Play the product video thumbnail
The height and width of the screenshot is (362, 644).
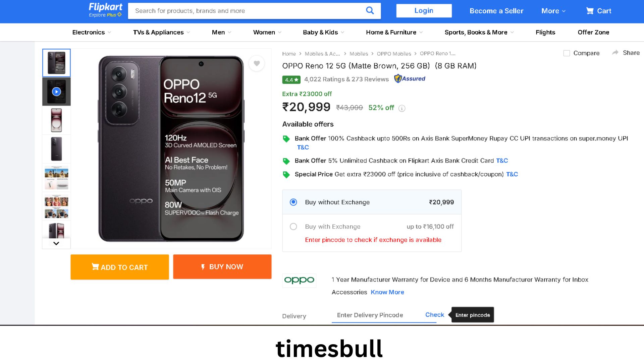tap(56, 92)
